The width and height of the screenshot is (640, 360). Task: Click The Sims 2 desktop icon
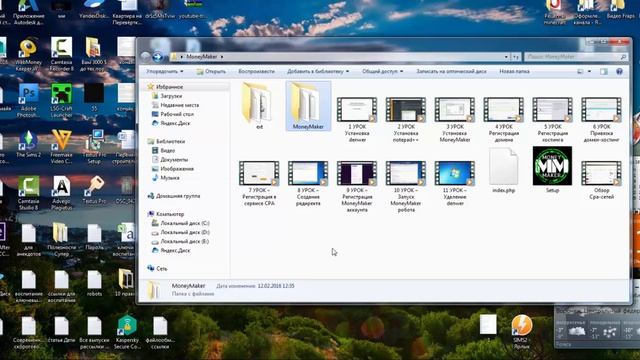tap(28, 144)
